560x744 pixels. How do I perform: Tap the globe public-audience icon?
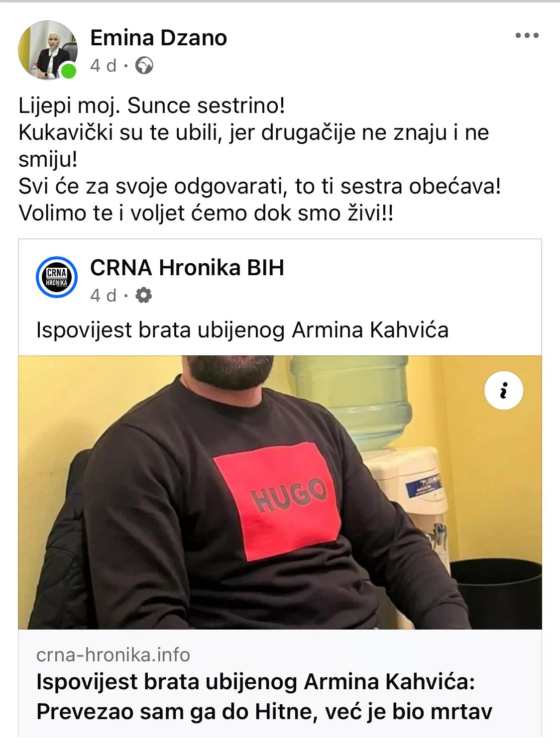[144, 65]
